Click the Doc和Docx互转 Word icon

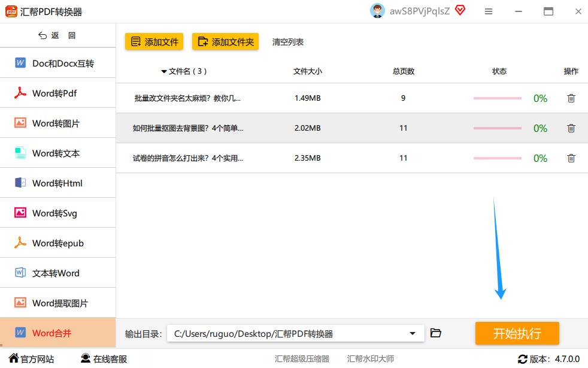click(20, 63)
